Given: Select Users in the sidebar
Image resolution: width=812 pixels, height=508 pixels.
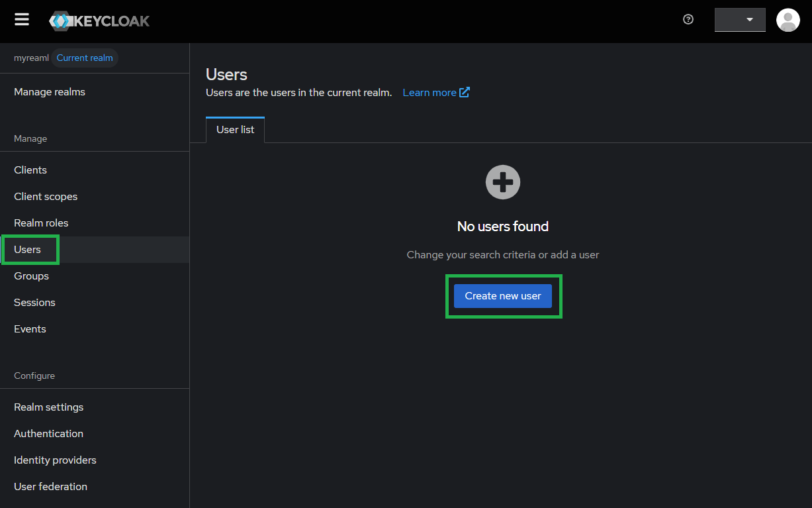Looking at the screenshot, I should [28, 250].
